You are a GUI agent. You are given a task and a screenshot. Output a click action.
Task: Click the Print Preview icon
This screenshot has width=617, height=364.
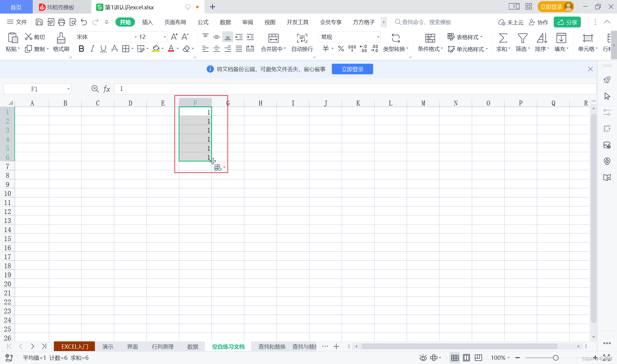pos(73,22)
